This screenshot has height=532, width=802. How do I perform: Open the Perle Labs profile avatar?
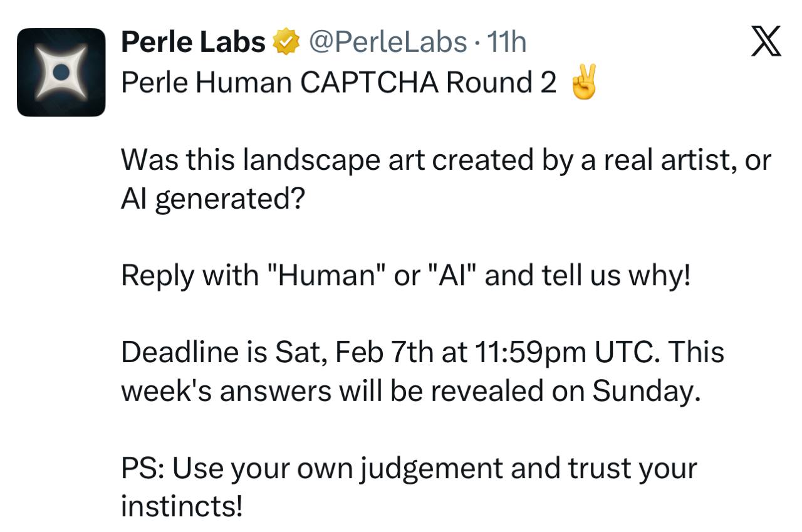[x=61, y=72]
